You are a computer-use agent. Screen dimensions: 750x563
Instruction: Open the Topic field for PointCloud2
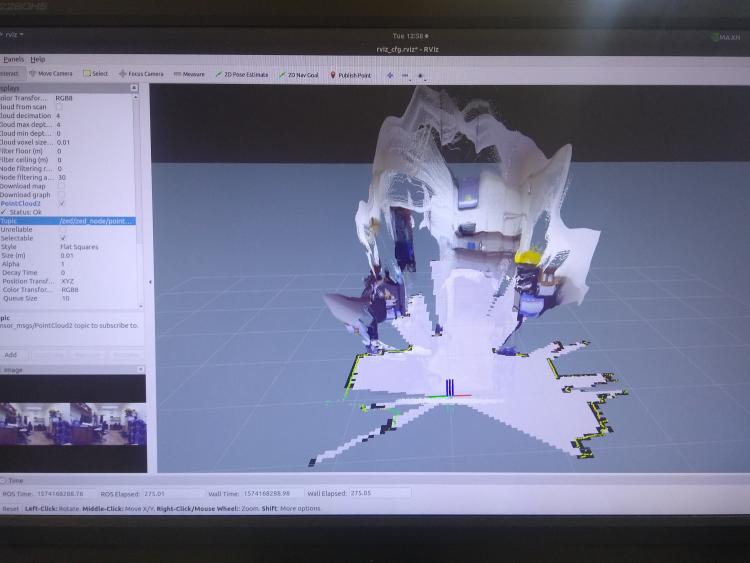[x=95, y=221]
